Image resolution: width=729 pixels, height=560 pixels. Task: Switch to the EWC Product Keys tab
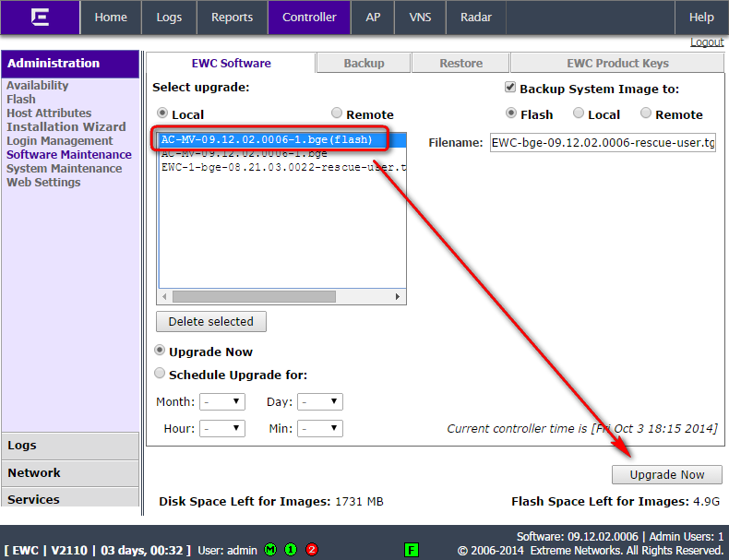coord(617,64)
